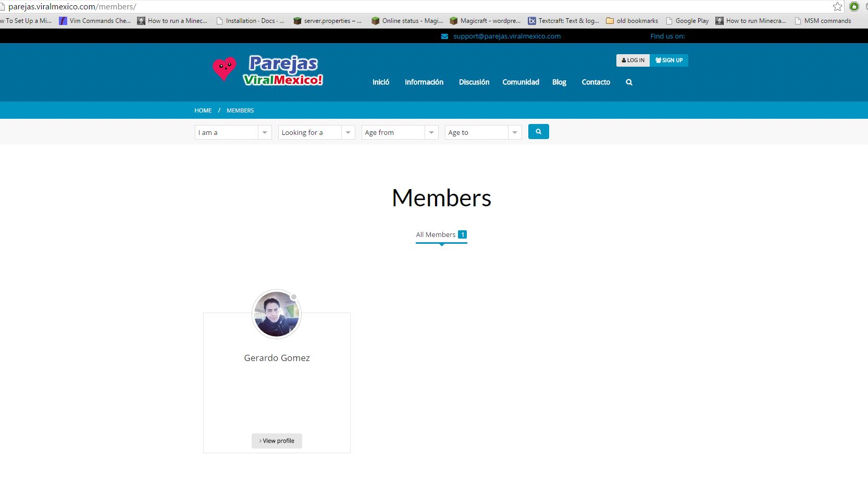Open the Contacto menu item

596,82
